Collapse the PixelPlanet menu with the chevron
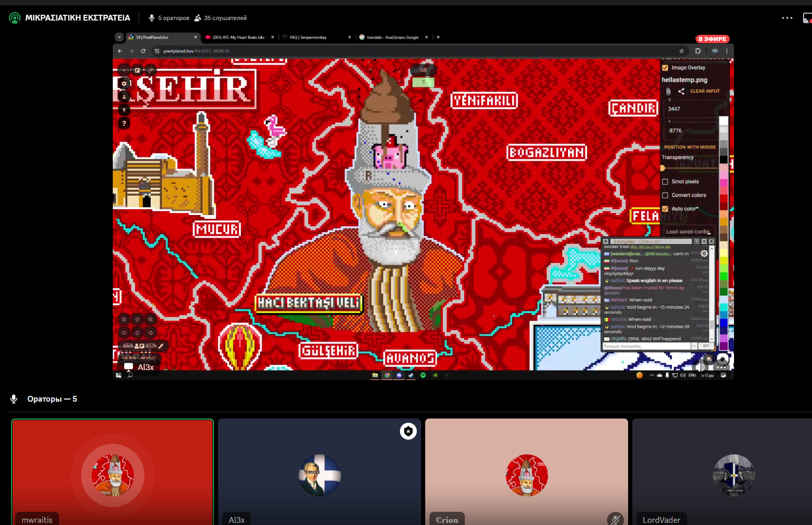The image size is (812, 525). tap(124, 70)
